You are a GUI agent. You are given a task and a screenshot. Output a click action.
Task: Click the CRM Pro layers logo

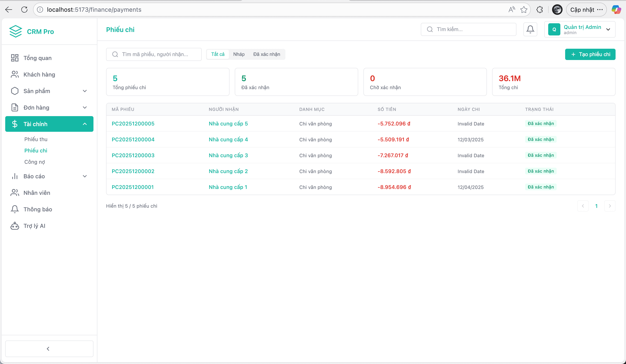pyautogui.click(x=16, y=31)
